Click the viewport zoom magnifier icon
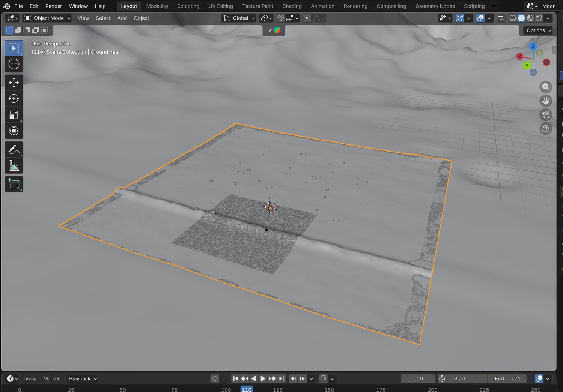 click(x=546, y=87)
